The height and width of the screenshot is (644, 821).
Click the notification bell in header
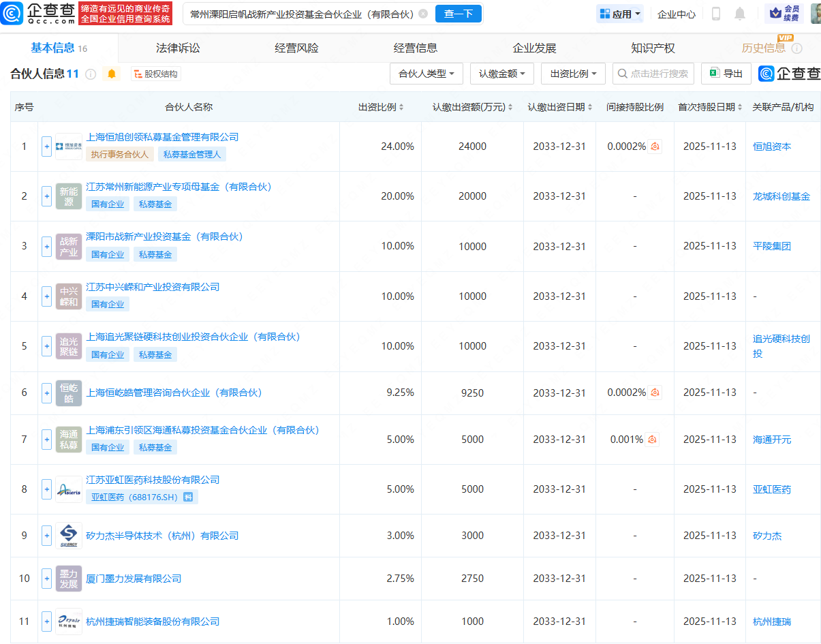click(740, 14)
